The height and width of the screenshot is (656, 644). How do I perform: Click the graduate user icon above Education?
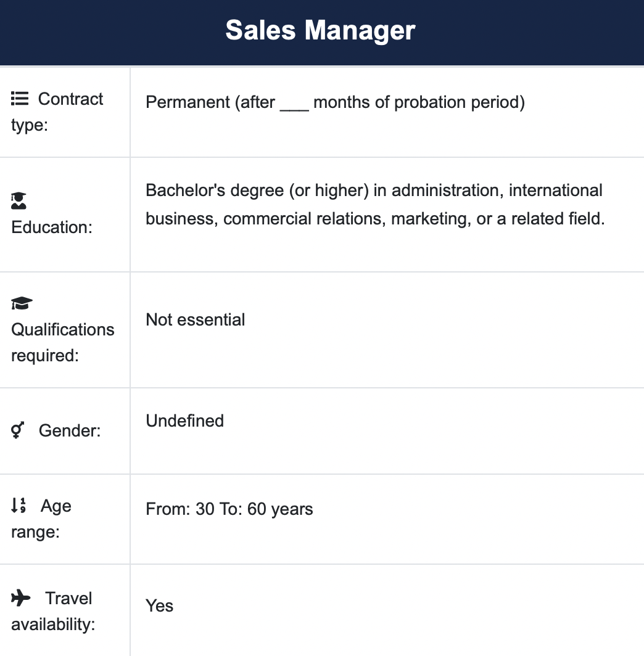[19, 201]
